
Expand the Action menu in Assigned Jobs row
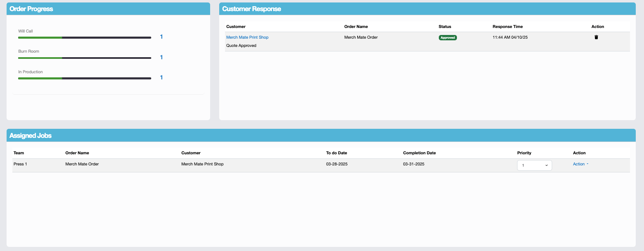[581, 164]
